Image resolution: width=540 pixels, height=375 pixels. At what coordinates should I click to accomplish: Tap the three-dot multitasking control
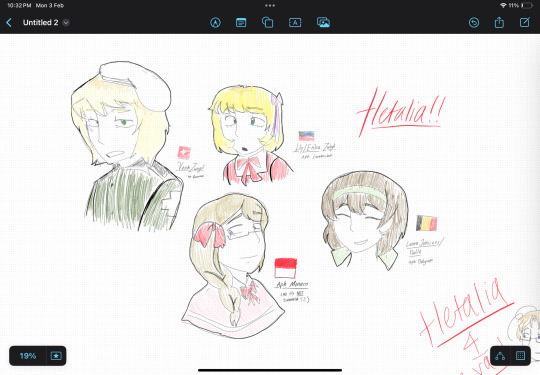(x=270, y=5)
